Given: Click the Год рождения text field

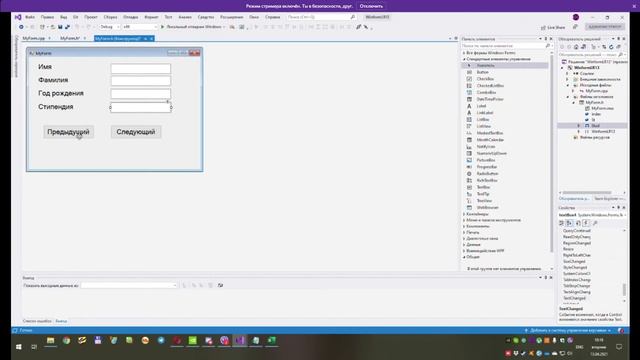Looking at the screenshot, I should (x=141, y=94).
